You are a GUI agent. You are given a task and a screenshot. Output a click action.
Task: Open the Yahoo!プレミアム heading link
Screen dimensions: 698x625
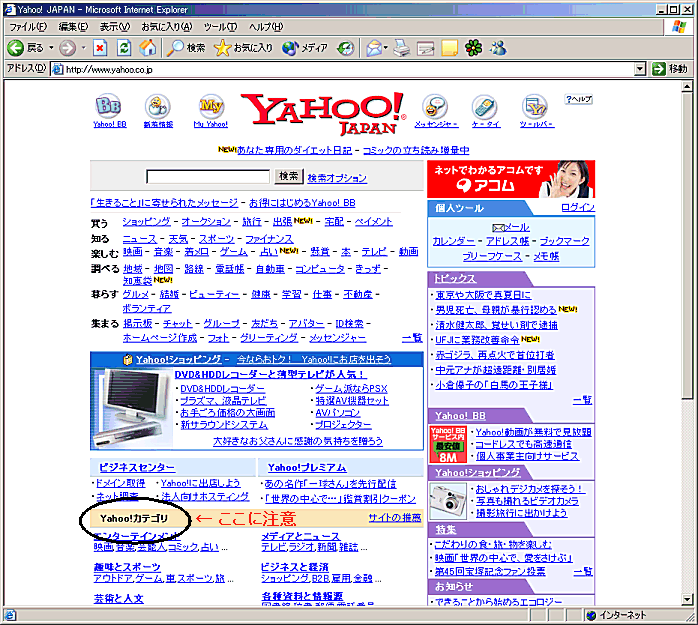307,467
